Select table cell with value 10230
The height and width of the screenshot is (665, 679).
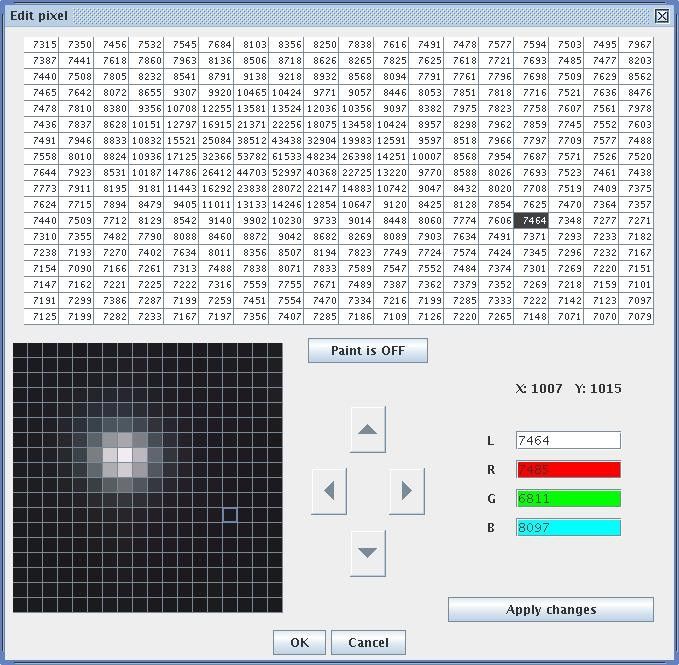point(286,220)
